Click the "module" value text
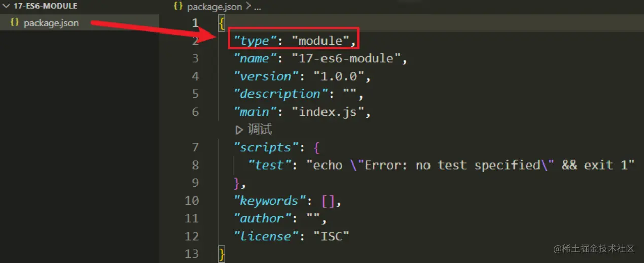644x263 pixels. 319,41
